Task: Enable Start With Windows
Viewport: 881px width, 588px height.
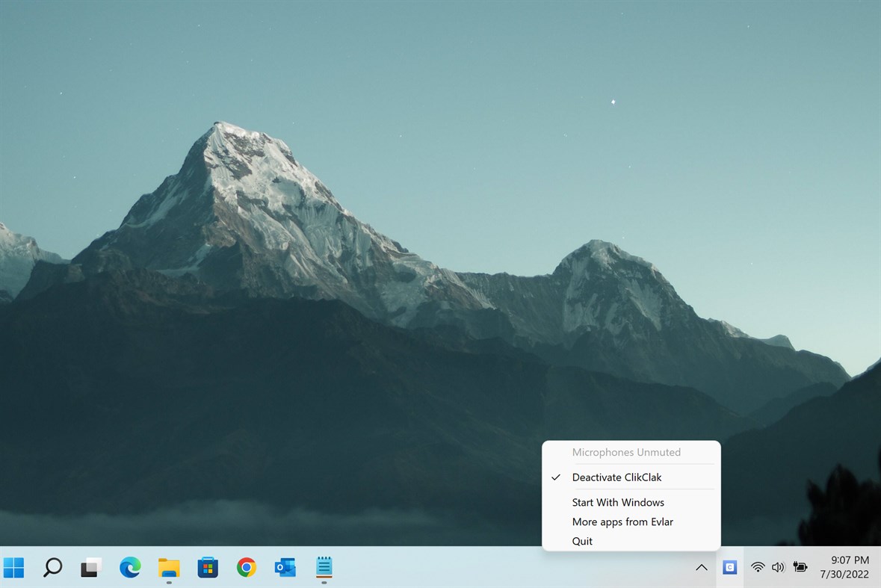Action: [x=618, y=502]
